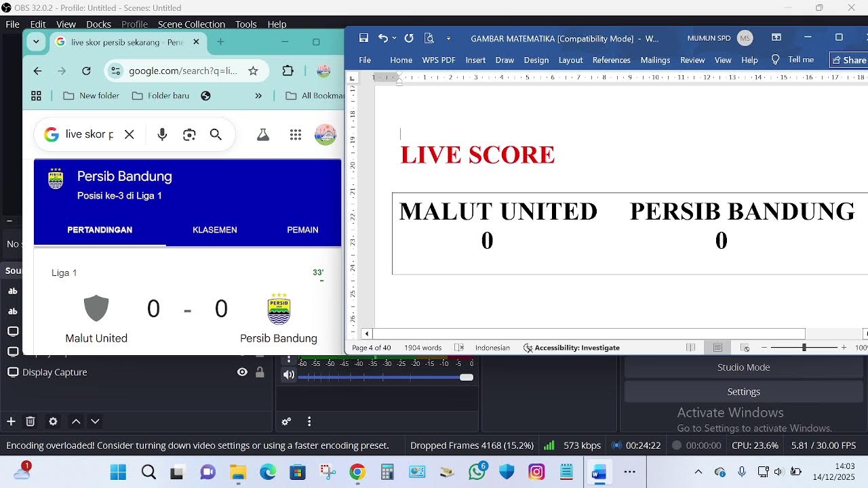This screenshot has width=868, height=488.
Task: Clear the Google search box text
Action: click(x=129, y=134)
